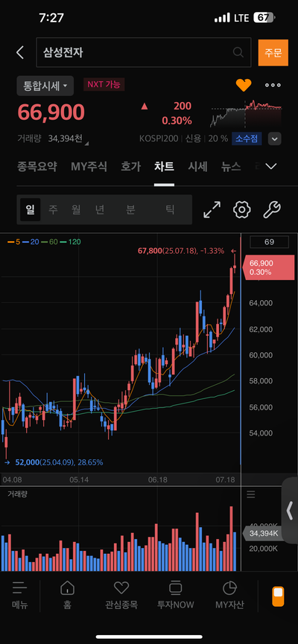Tap the 67,800 high price label
The width and height of the screenshot is (298, 644).
click(181, 251)
